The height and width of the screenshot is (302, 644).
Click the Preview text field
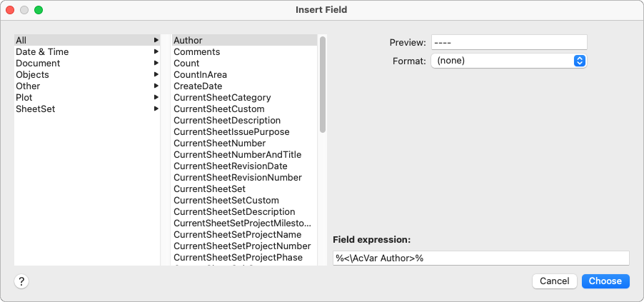[x=508, y=42]
